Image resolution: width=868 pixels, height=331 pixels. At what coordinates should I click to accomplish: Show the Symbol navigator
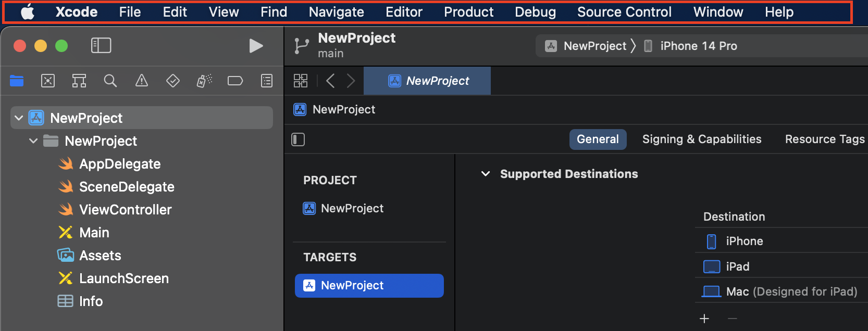click(79, 81)
